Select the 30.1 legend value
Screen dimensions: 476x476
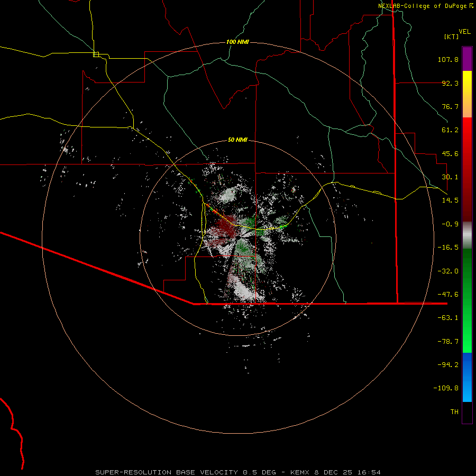[x=450, y=177]
